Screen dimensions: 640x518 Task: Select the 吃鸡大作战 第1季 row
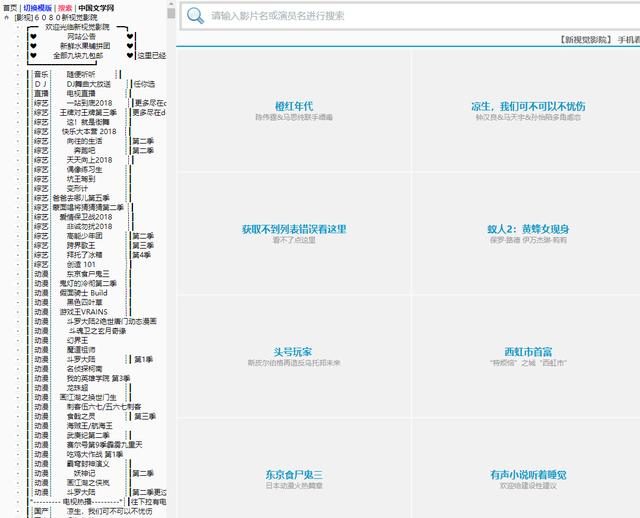[x=95, y=454]
